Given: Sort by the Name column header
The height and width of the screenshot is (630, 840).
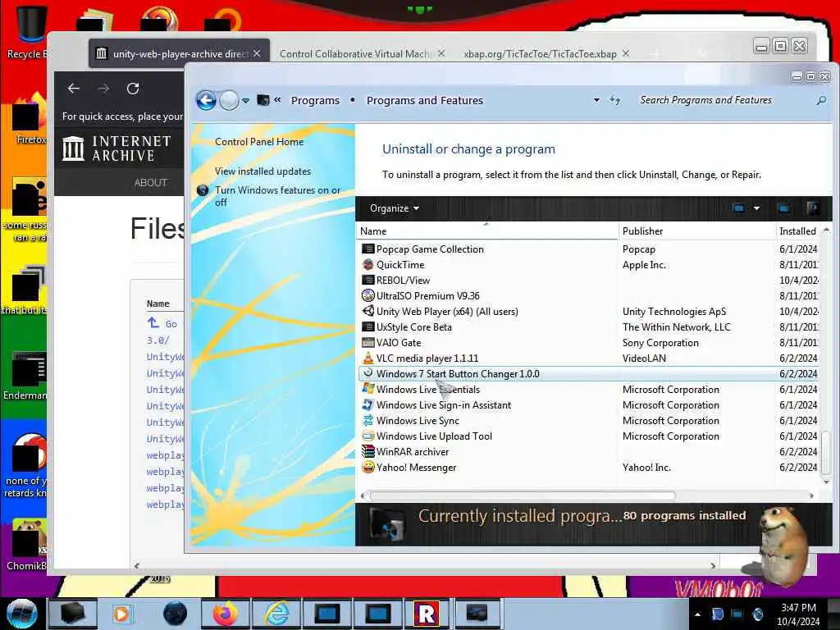Looking at the screenshot, I should pyautogui.click(x=486, y=231).
